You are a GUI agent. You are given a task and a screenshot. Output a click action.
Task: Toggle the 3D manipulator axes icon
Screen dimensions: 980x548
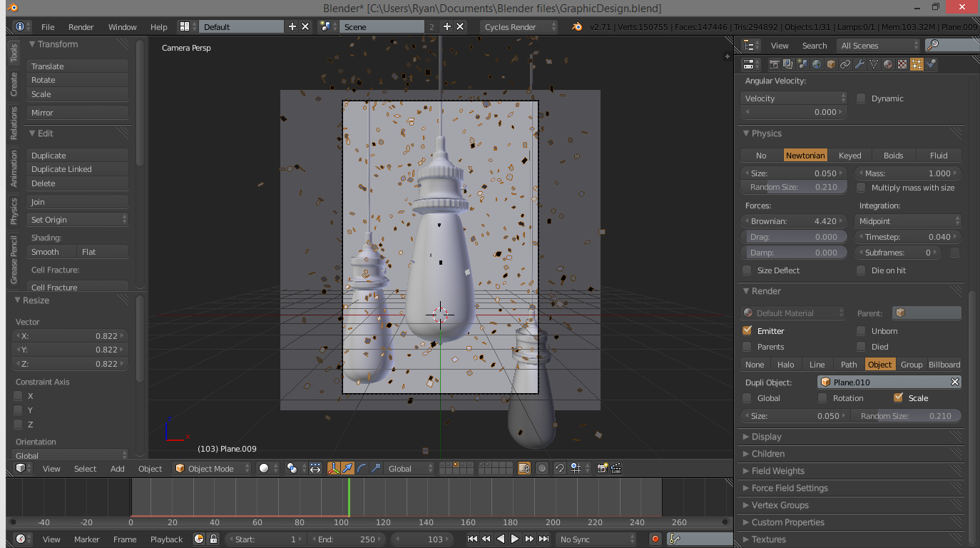click(x=334, y=468)
